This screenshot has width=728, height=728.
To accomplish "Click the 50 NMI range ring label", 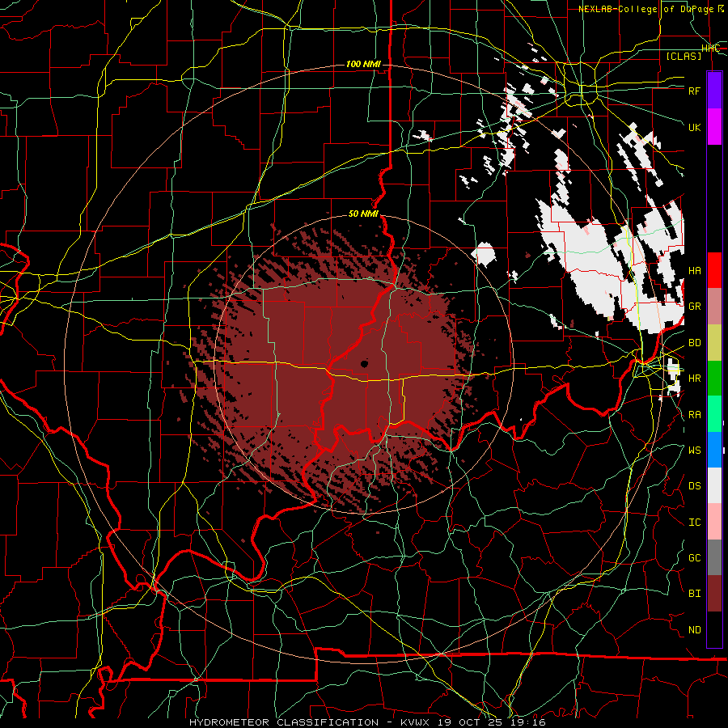I will [363, 214].
